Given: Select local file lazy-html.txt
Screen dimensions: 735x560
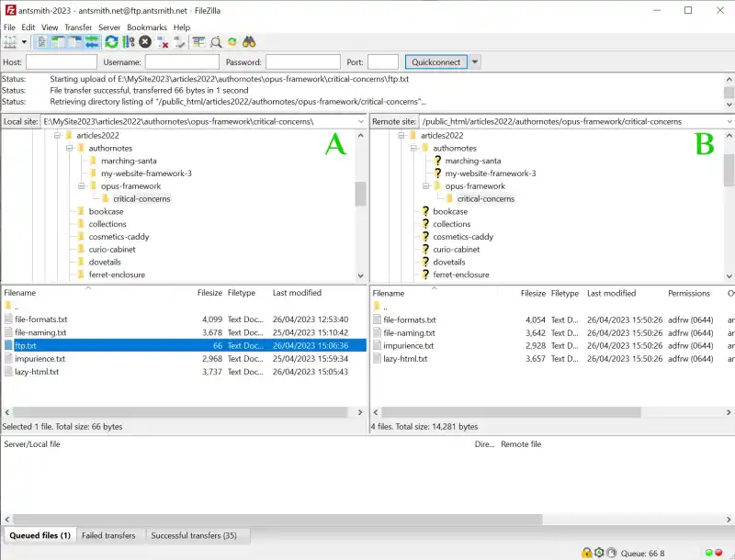Looking at the screenshot, I should [37, 372].
